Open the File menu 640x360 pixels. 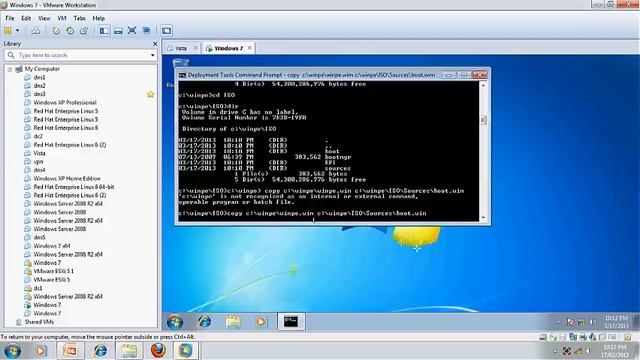(x=10, y=18)
